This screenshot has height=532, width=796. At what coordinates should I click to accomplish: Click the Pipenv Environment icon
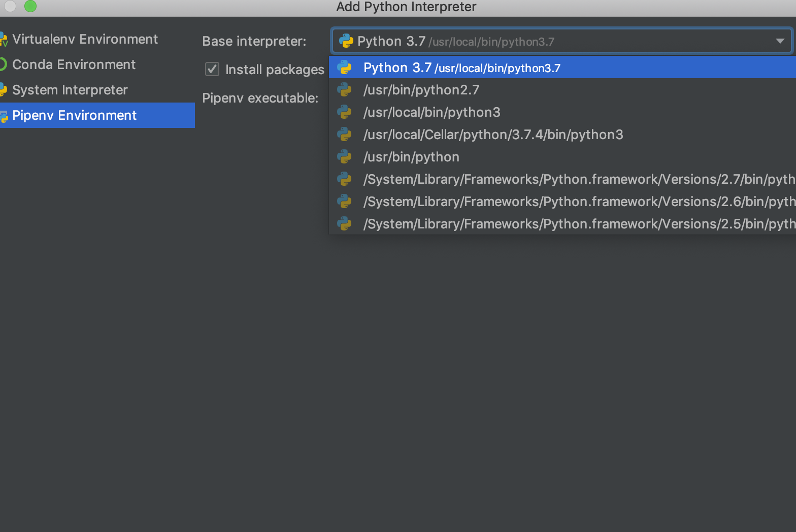(4, 116)
